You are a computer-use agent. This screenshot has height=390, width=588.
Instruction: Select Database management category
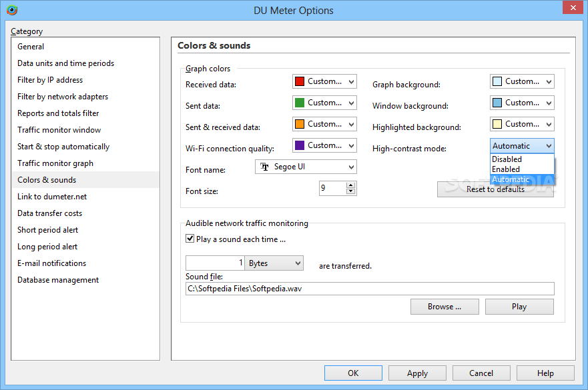point(85,280)
